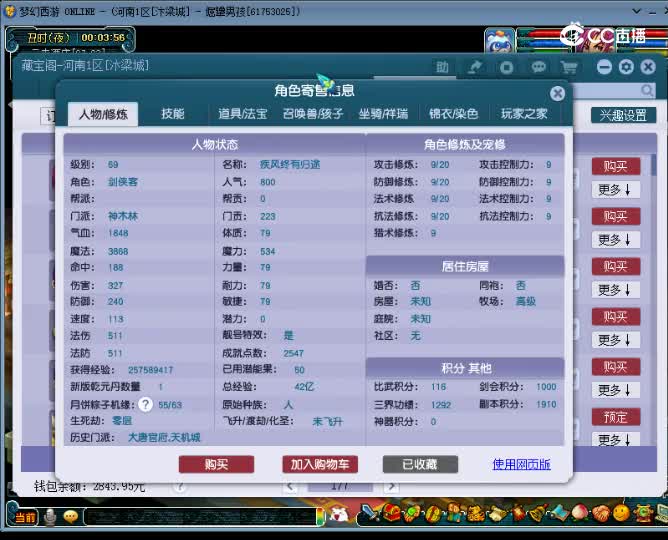Click the magnifier search icon
The width and height of the screenshot is (668, 540).
(x=647, y=90)
